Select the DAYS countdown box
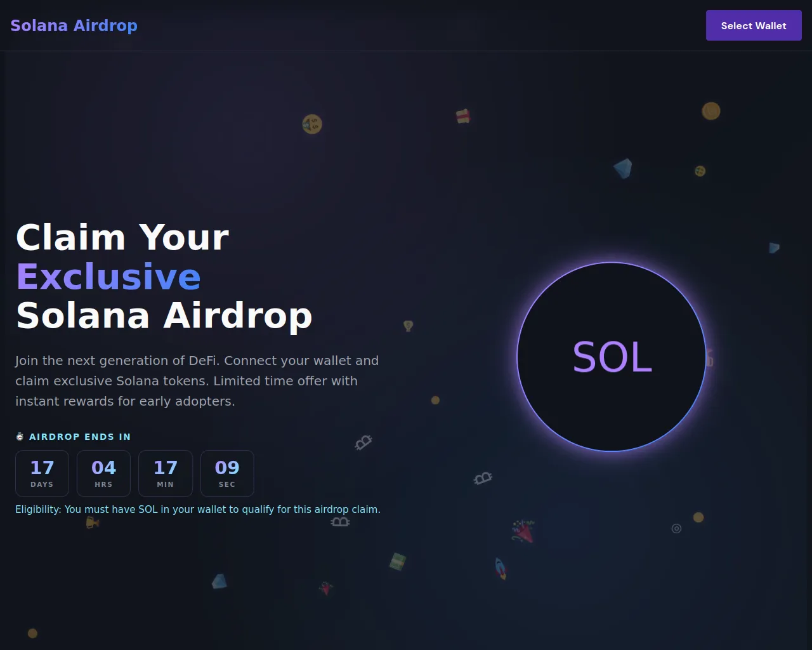 pos(42,474)
